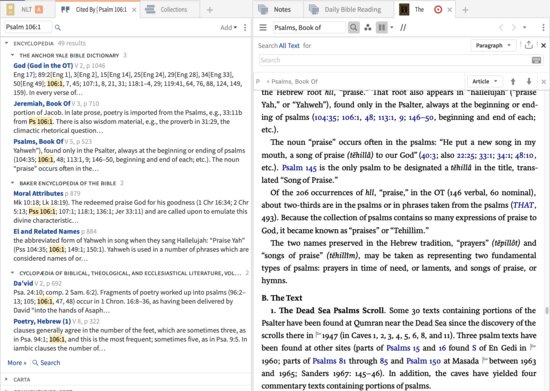Add a new tab in right panel
Screen dimensions: 550x391
click(x=465, y=10)
